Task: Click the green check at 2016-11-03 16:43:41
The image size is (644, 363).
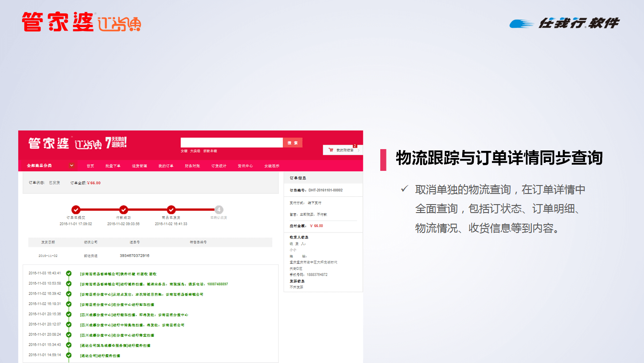Action: point(69,273)
